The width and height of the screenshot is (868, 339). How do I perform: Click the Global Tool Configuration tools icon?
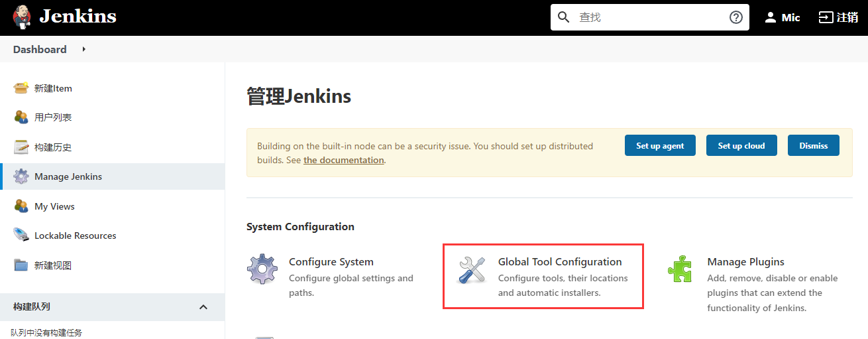pos(472,270)
